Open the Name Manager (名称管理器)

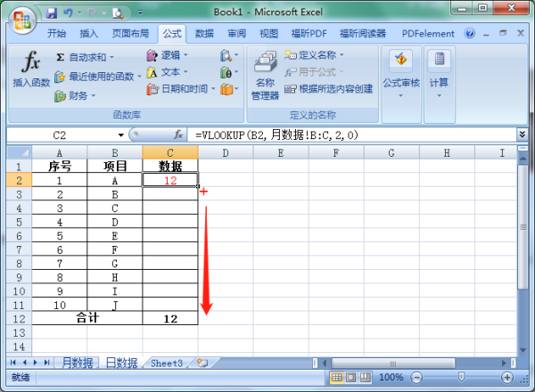(265, 75)
